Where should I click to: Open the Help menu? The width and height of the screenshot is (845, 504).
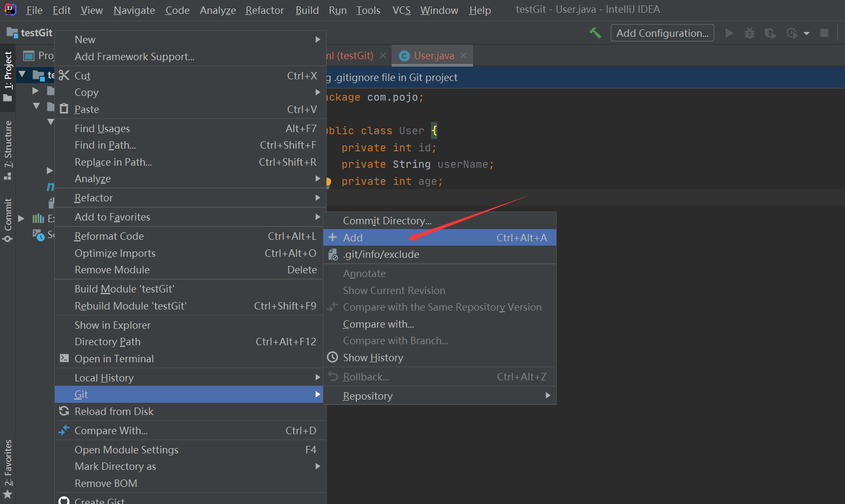pos(480,10)
